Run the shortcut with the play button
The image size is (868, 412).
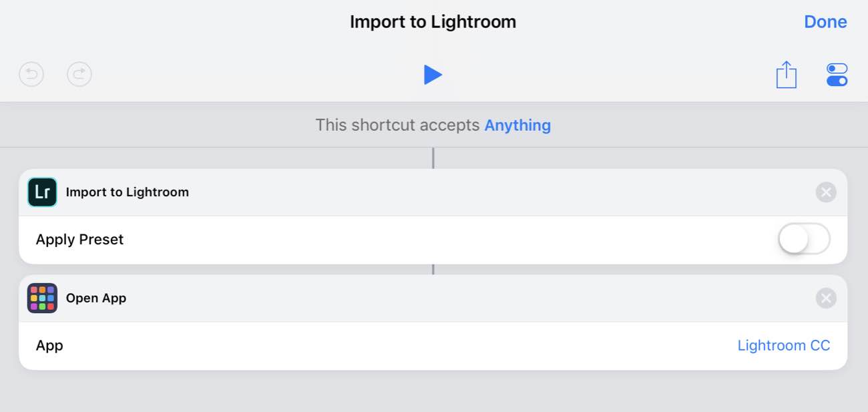point(433,75)
